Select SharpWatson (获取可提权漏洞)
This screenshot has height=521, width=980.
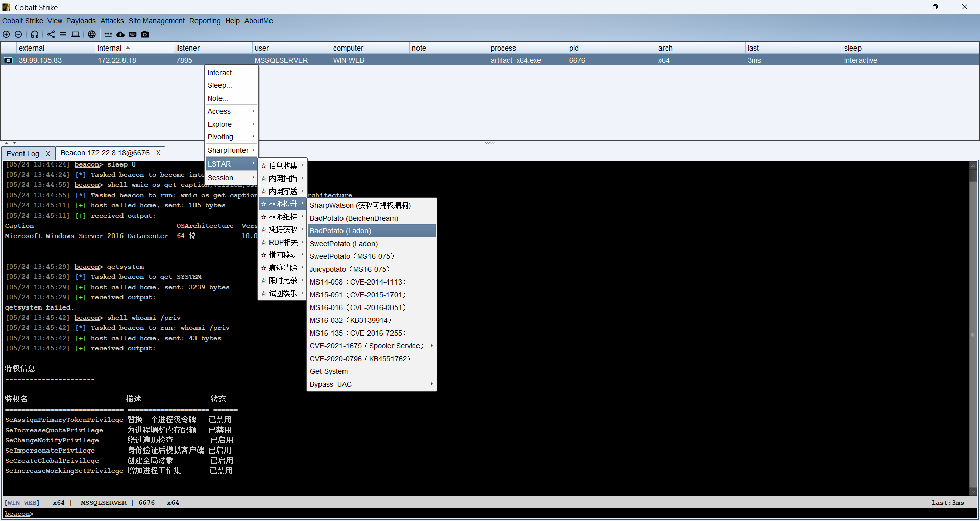coord(372,205)
